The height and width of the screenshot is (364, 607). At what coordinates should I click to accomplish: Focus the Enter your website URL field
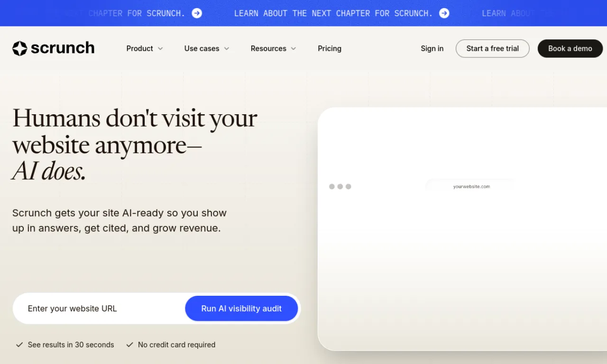(99, 309)
